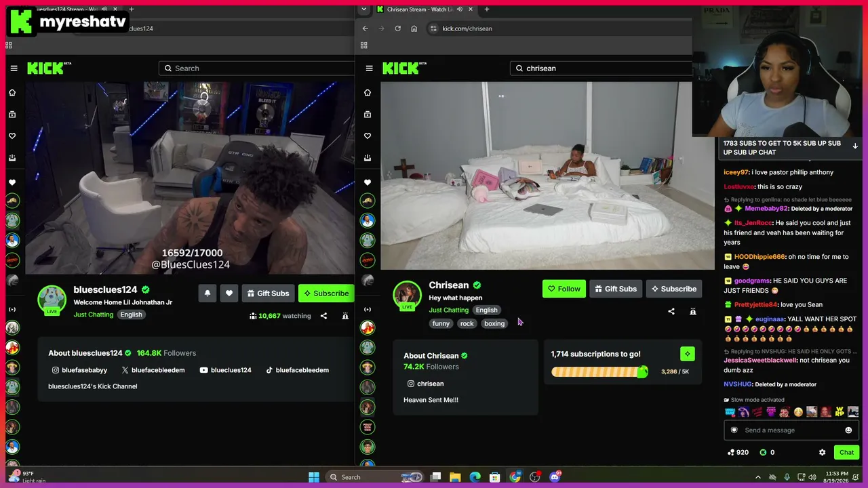Open Just Chatting category under bluesclues124
This screenshot has height=488, width=868.
pyautogui.click(x=94, y=314)
